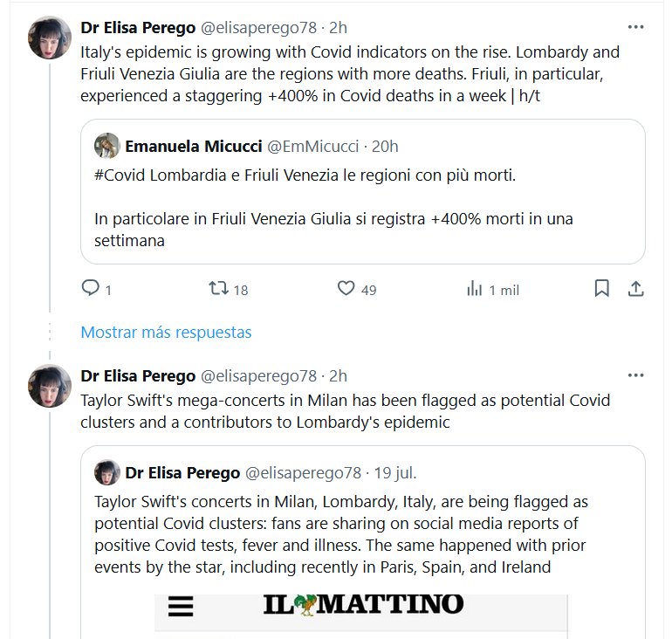Screen dimensions: 672x639
Task: Click the Il Mattino logo
Action: (363, 604)
